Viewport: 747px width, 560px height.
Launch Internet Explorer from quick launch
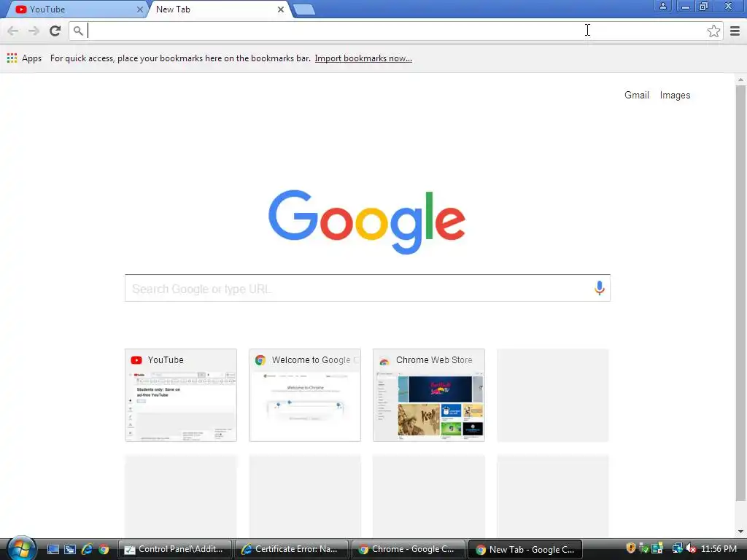click(x=88, y=550)
